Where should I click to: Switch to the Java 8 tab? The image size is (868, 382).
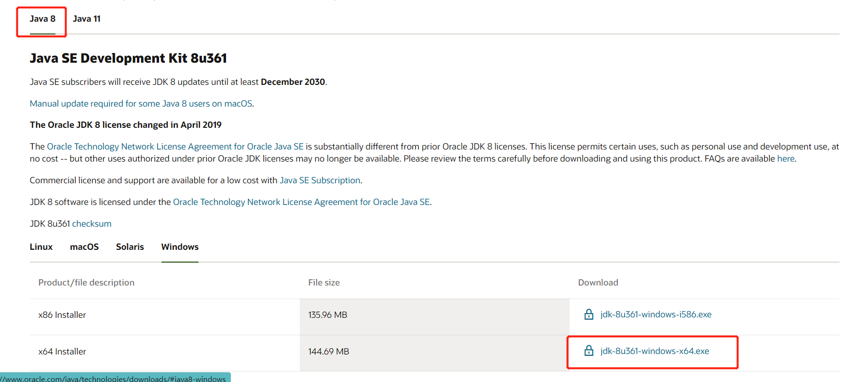point(42,19)
